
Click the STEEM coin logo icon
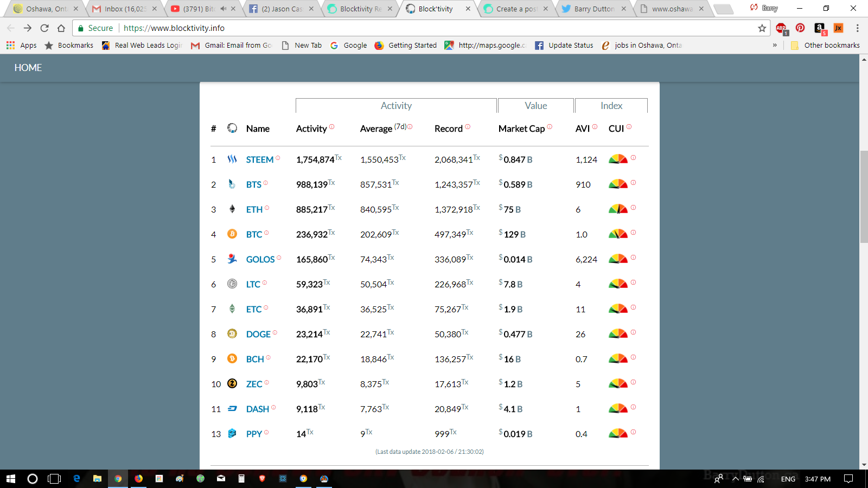(x=232, y=159)
